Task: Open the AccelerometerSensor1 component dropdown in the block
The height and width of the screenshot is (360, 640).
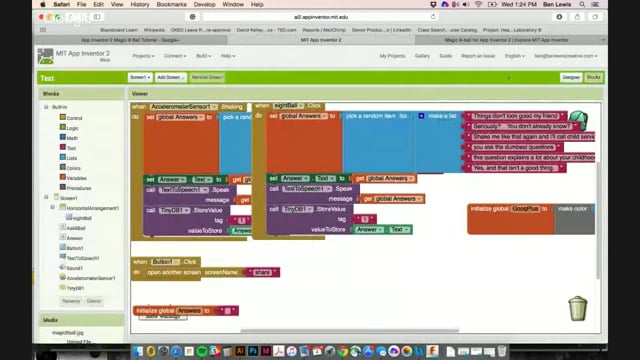Action: tap(183, 107)
